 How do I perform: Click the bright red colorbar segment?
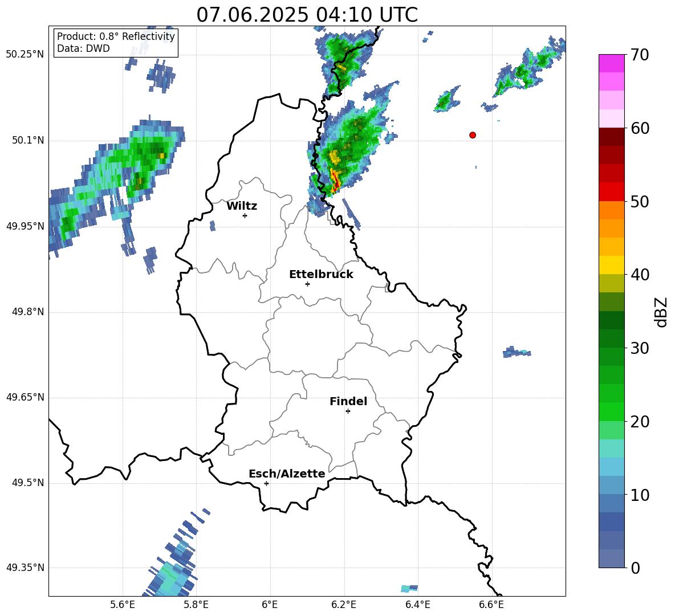[x=611, y=192]
